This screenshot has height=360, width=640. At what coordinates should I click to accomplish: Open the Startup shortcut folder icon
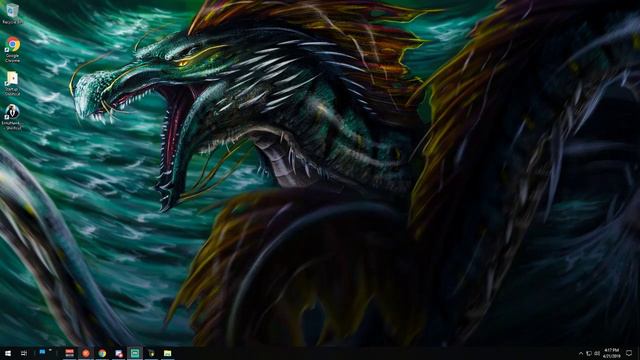coord(12,84)
